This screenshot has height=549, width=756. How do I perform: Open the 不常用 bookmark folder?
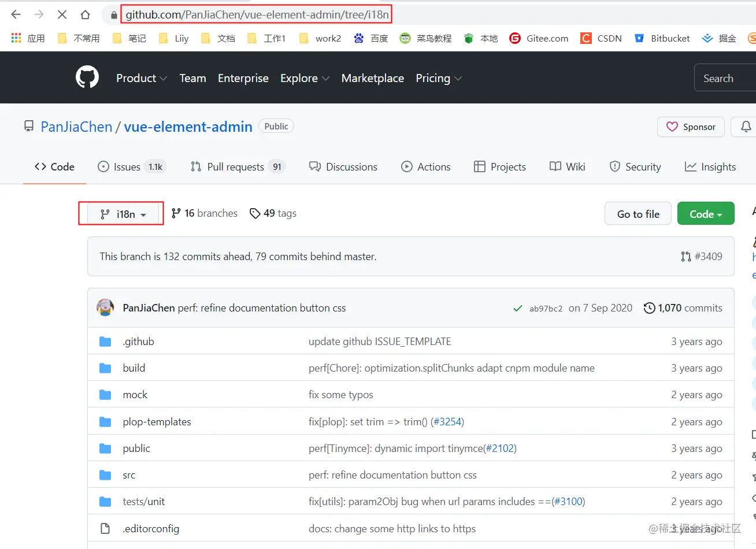(x=79, y=38)
